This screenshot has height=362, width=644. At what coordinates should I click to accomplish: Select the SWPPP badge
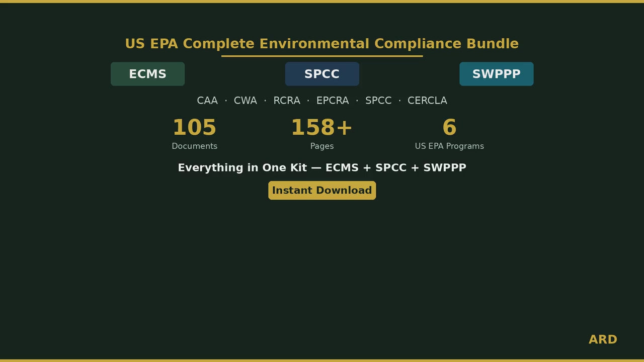(497, 74)
